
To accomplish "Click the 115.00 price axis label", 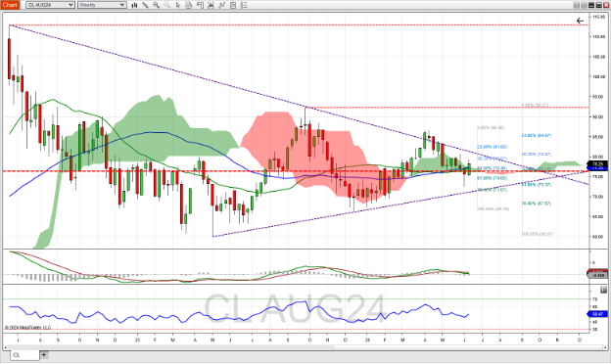I will click(x=598, y=17).
